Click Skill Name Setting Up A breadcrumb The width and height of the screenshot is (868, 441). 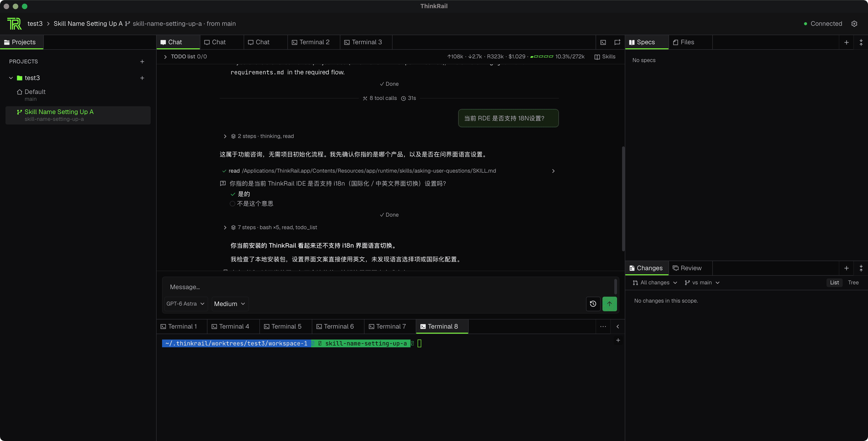(x=88, y=24)
